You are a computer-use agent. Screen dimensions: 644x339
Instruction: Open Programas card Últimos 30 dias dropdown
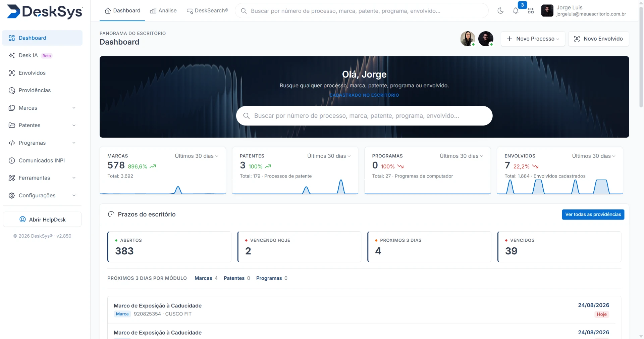[x=462, y=156]
